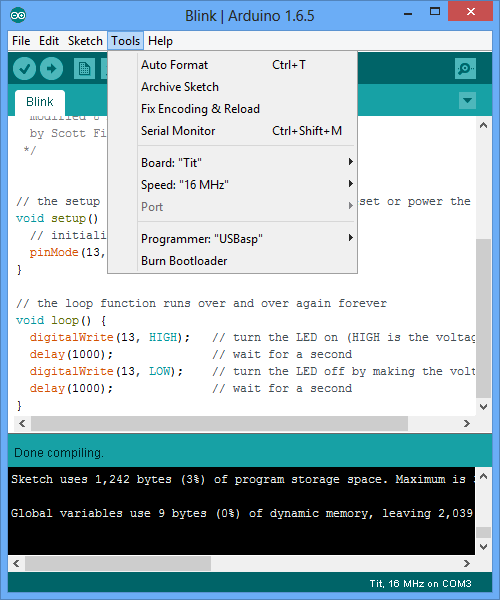The width and height of the screenshot is (500, 600).
Task: Close the open Tools menu
Action: tap(125, 41)
